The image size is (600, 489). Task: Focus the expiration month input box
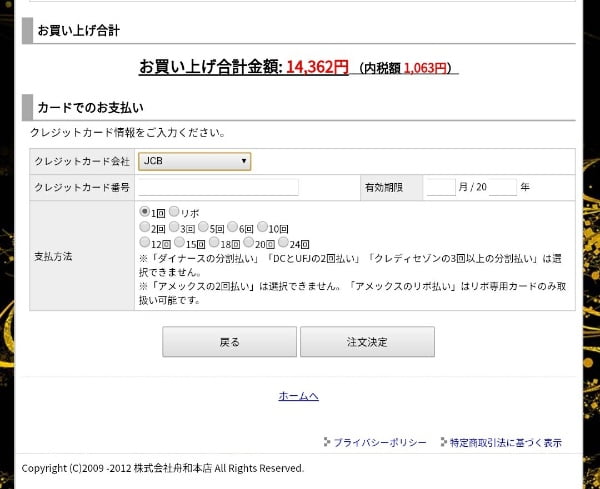point(440,187)
